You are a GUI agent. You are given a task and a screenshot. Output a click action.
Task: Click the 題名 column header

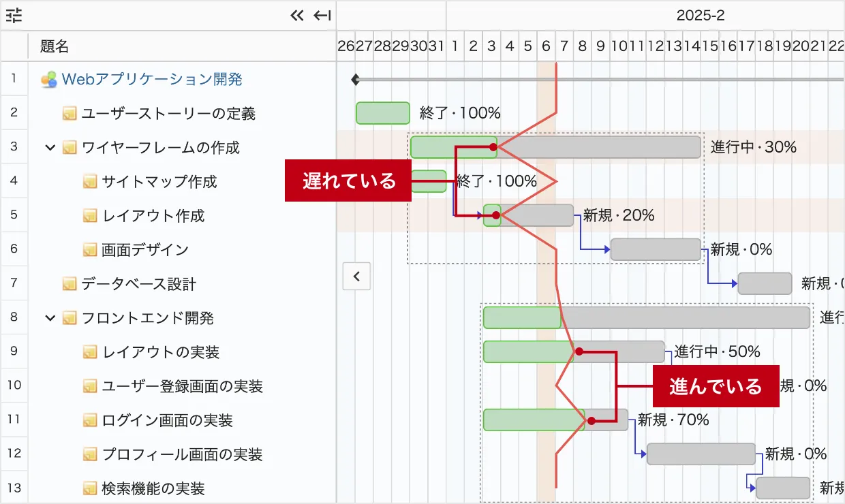[55, 46]
